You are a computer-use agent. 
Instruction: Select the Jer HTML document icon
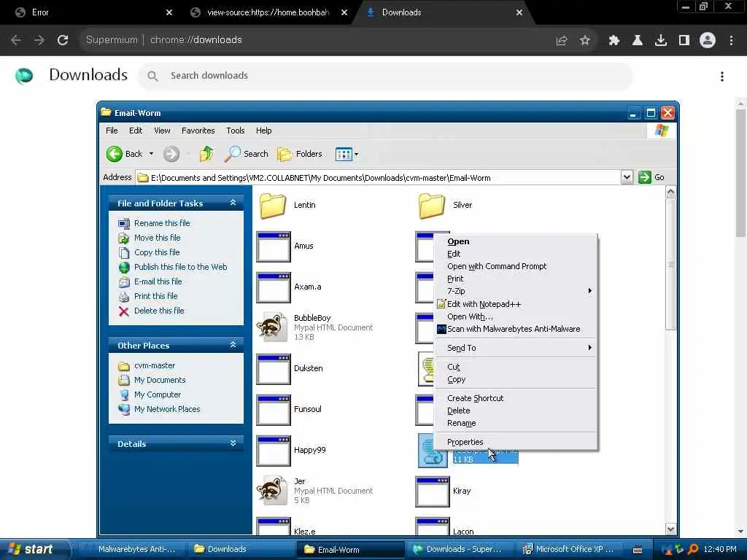coord(272,491)
